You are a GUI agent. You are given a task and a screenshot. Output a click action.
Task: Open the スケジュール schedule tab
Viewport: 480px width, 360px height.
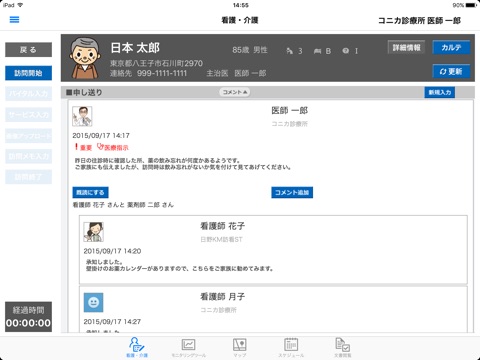pyautogui.click(x=291, y=347)
